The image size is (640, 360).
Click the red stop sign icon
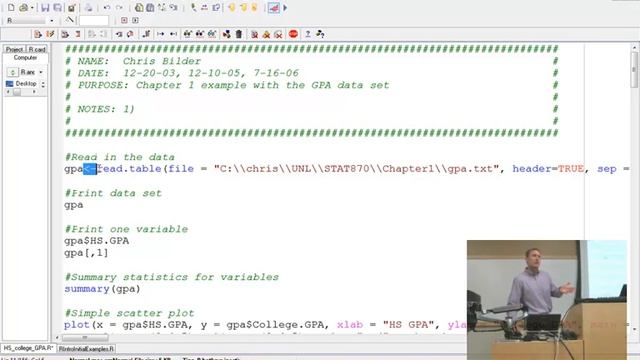pos(293,34)
